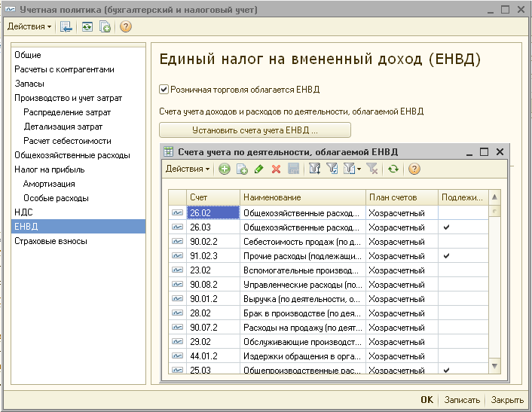Click Закрыть button
The height and width of the screenshot is (412, 532).
tap(507, 400)
